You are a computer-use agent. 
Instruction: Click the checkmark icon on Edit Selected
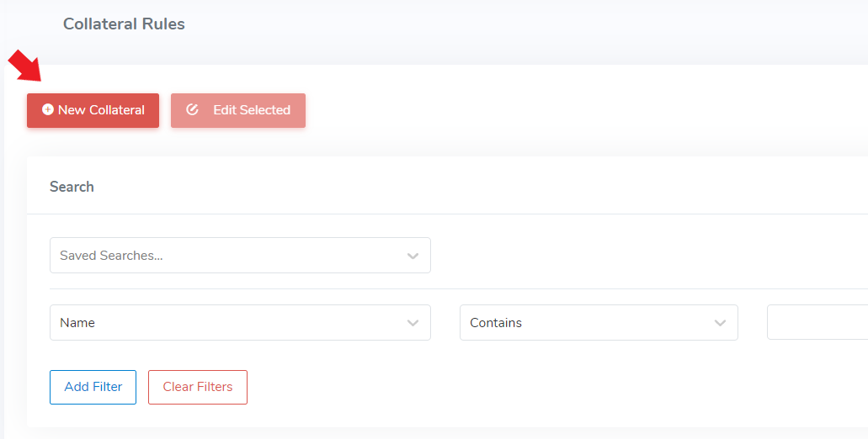(x=192, y=109)
